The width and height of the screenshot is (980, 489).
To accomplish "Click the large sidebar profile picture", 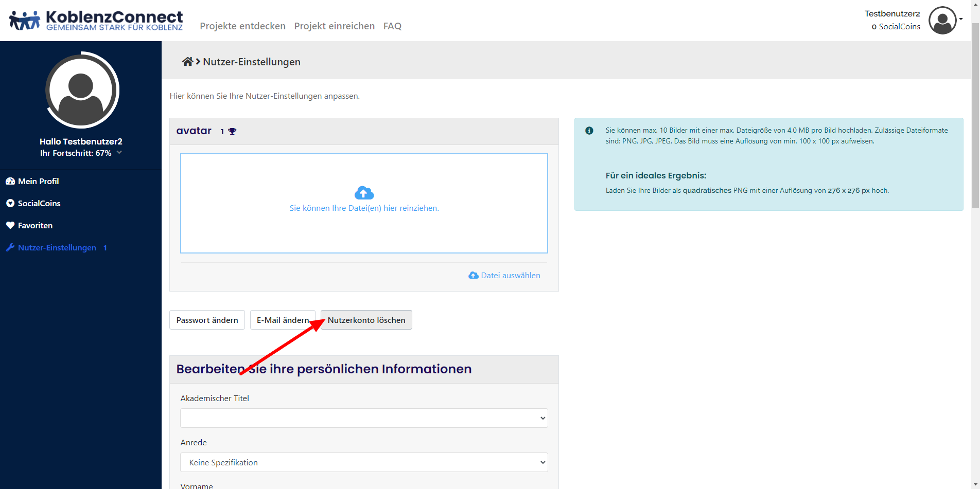I will point(82,90).
